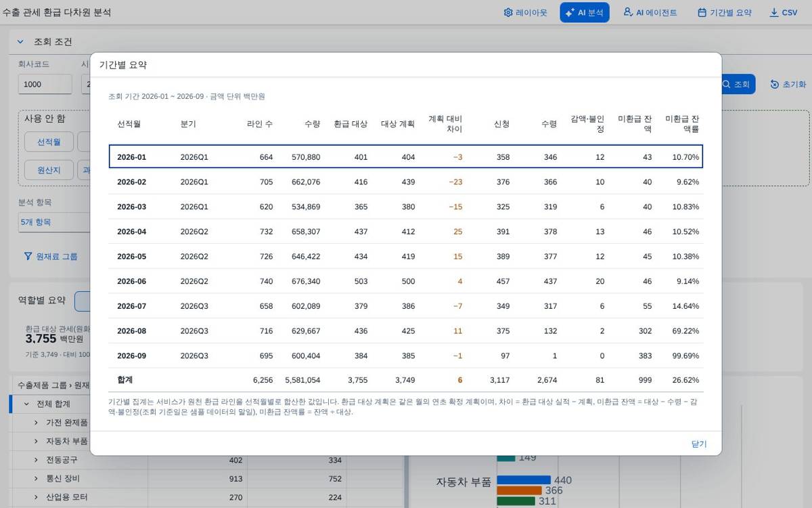Open the 레이아웃 layout settings
Image resolution: width=812 pixels, height=508 pixels.
point(525,12)
